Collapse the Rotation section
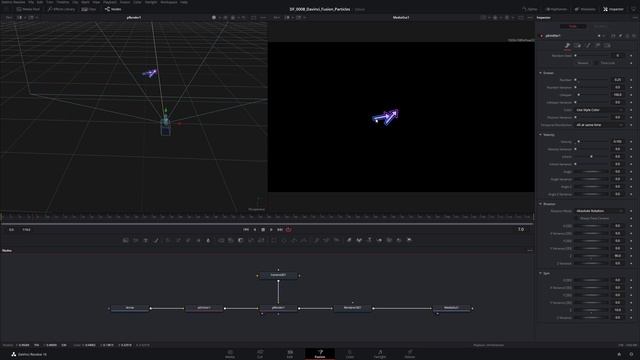This screenshot has width=640, height=360. click(x=540, y=204)
